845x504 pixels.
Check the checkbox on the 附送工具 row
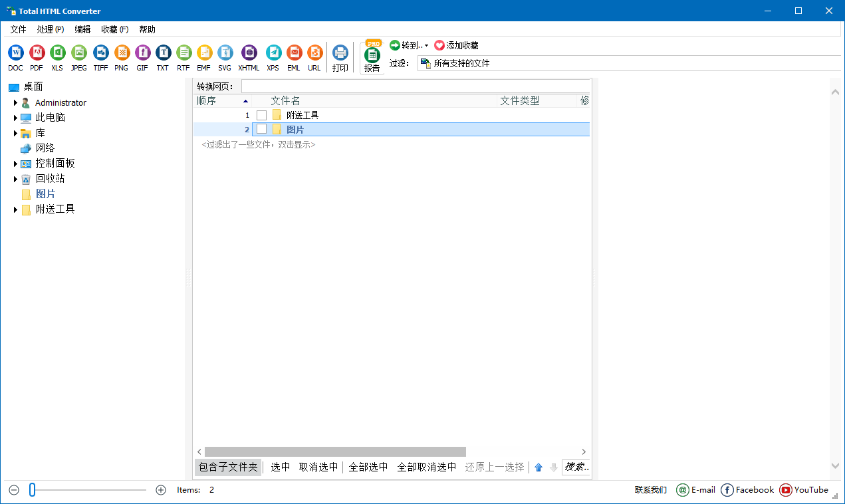[261, 114]
